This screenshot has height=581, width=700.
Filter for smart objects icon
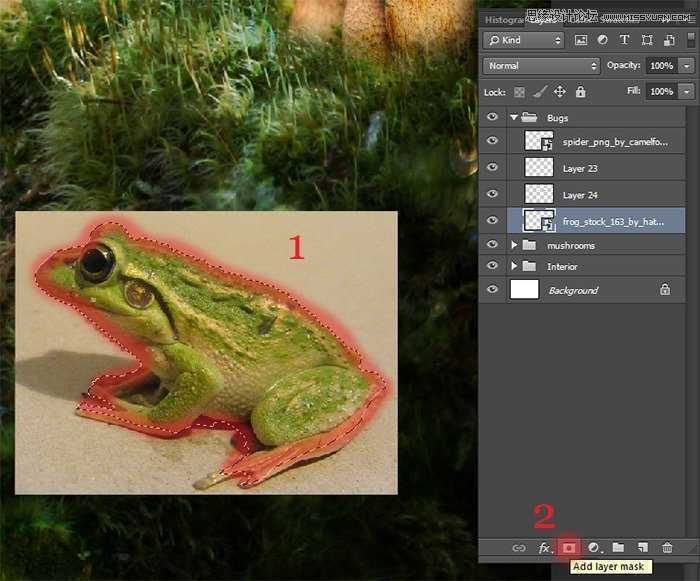(669, 40)
